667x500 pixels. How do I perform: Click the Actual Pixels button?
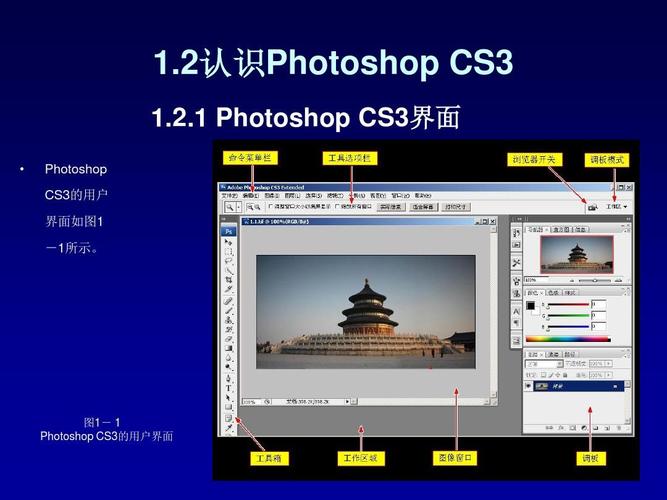point(391,207)
